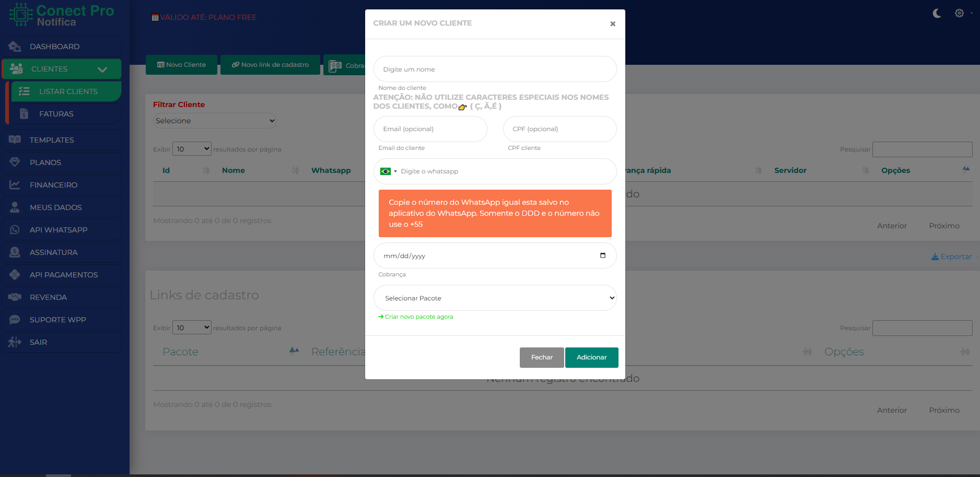Open the settings gear icon

(959, 13)
